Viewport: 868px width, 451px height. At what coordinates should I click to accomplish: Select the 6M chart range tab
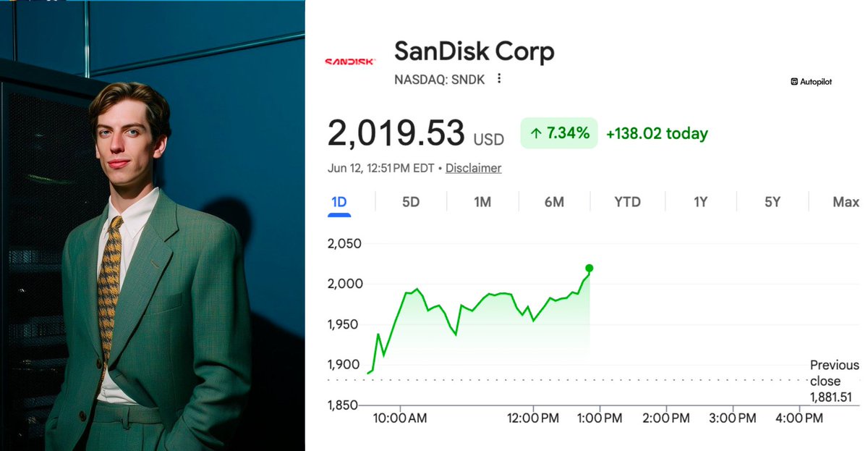point(554,202)
